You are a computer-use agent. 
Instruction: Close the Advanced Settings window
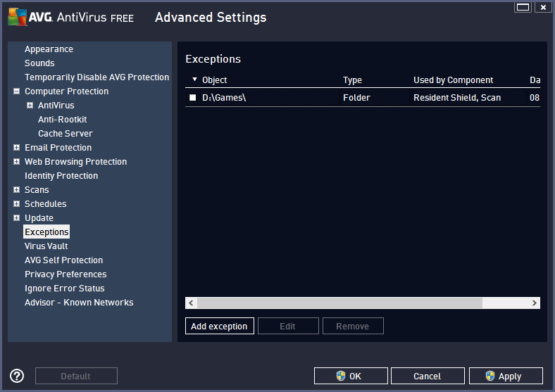click(x=543, y=7)
